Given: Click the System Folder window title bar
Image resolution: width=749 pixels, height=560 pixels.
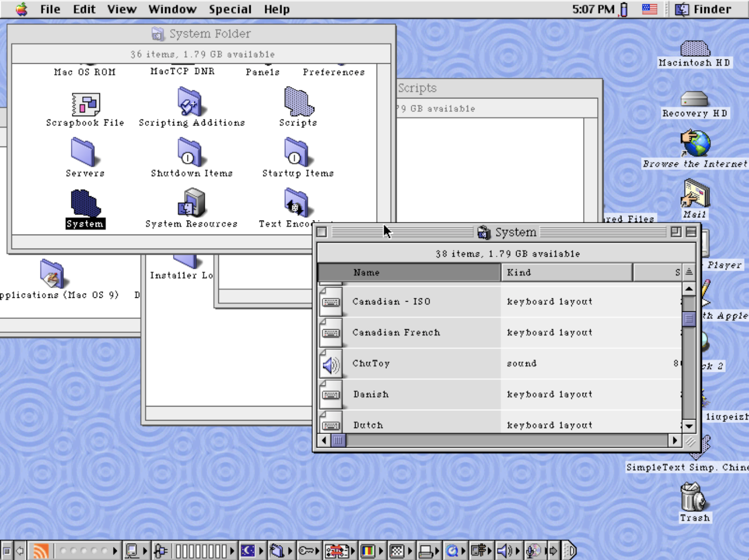Looking at the screenshot, I should point(201,34).
